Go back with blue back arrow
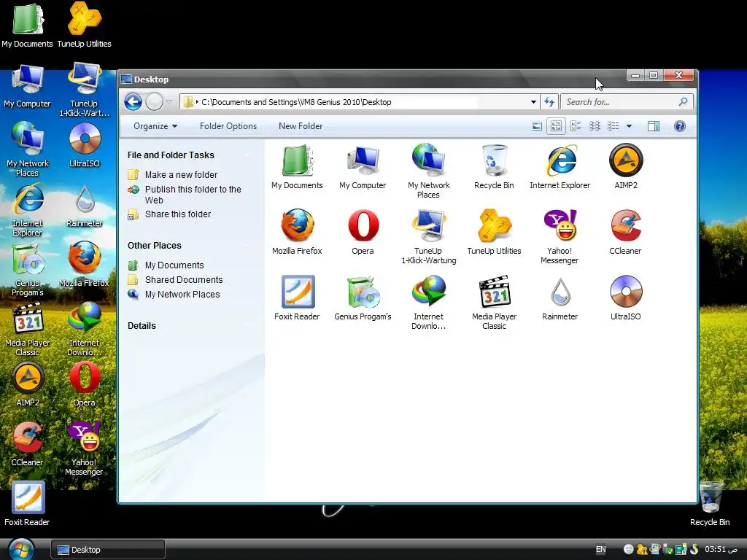Screen dimensions: 747x560 (133, 102)
